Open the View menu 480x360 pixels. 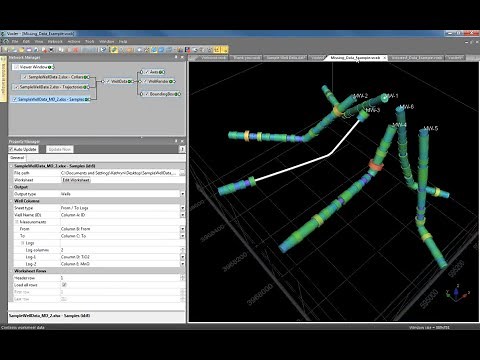(39, 42)
